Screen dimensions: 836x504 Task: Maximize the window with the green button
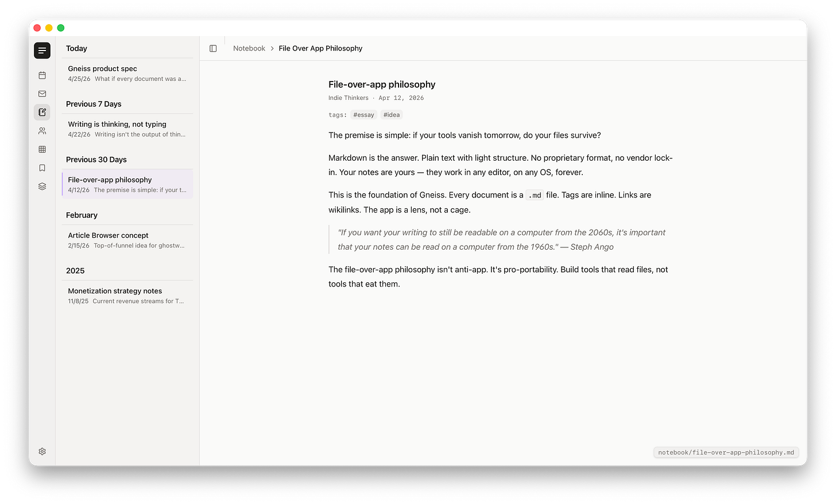point(61,28)
